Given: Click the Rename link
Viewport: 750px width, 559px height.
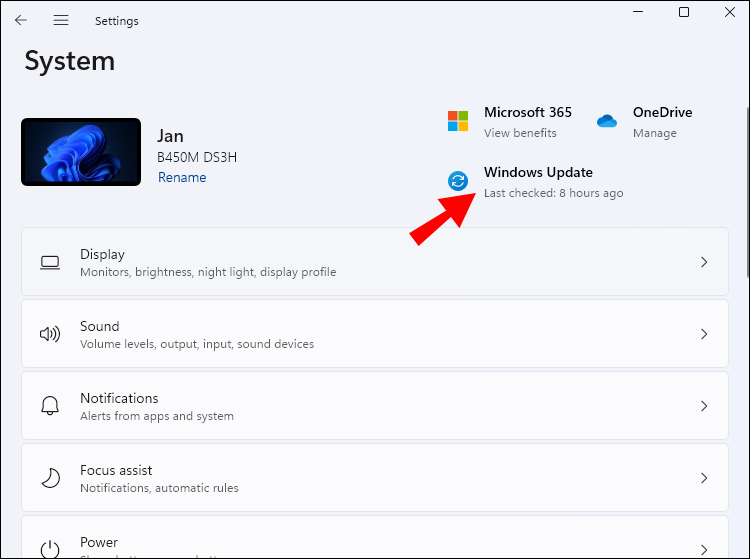Looking at the screenshot, I should (x=182, y=177).
